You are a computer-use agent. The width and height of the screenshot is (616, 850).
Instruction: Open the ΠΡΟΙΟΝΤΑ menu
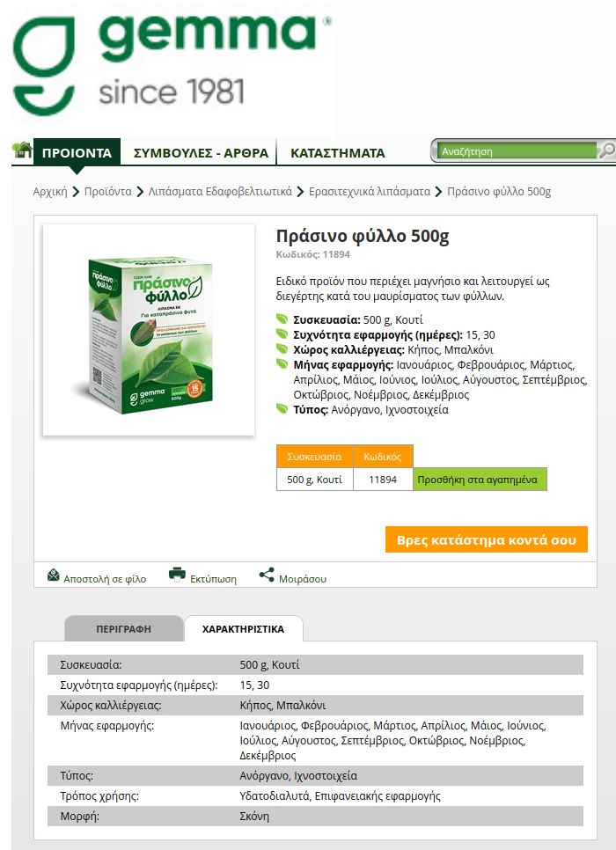[x=77, y=153]
